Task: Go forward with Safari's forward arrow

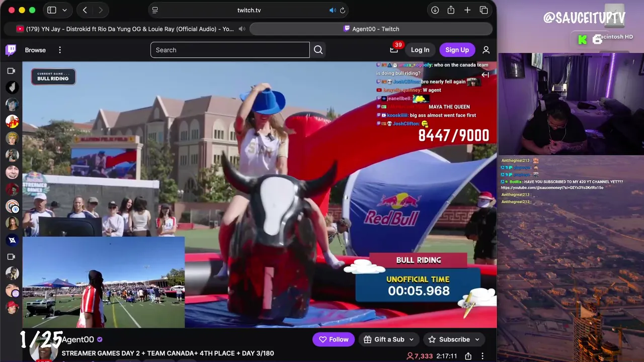Action: click(101, 10)
